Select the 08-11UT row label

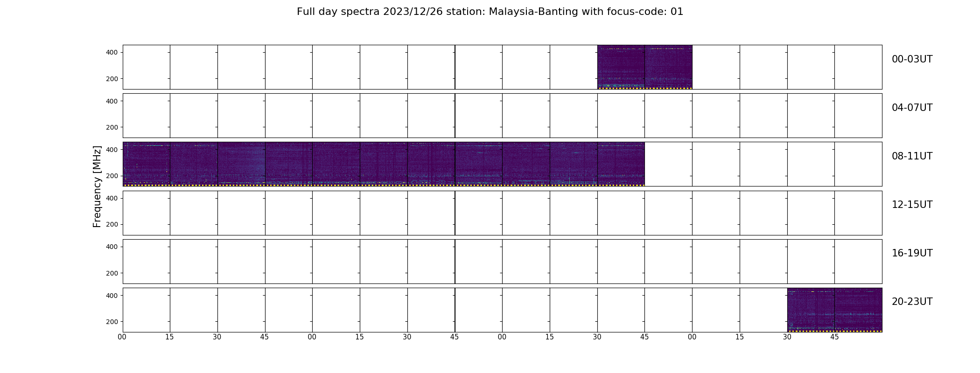(x=912, y=156)
